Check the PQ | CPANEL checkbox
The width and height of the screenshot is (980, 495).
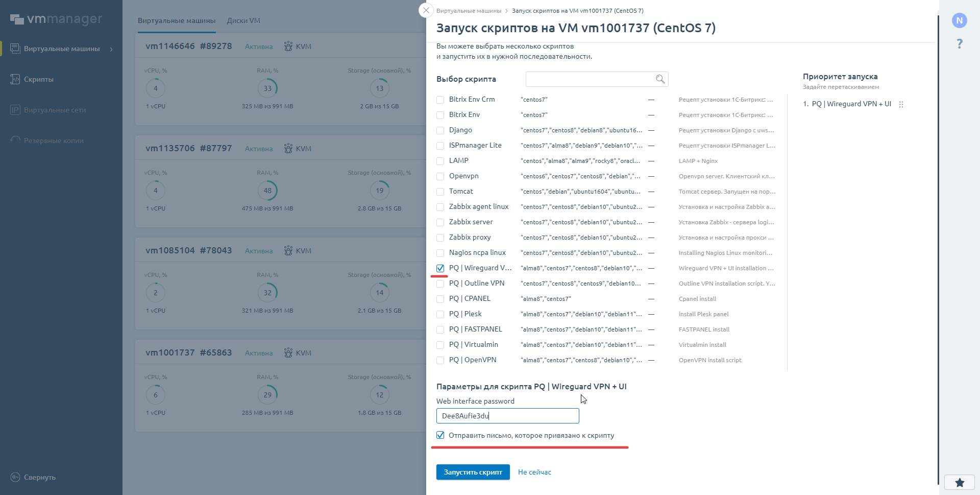440,299
